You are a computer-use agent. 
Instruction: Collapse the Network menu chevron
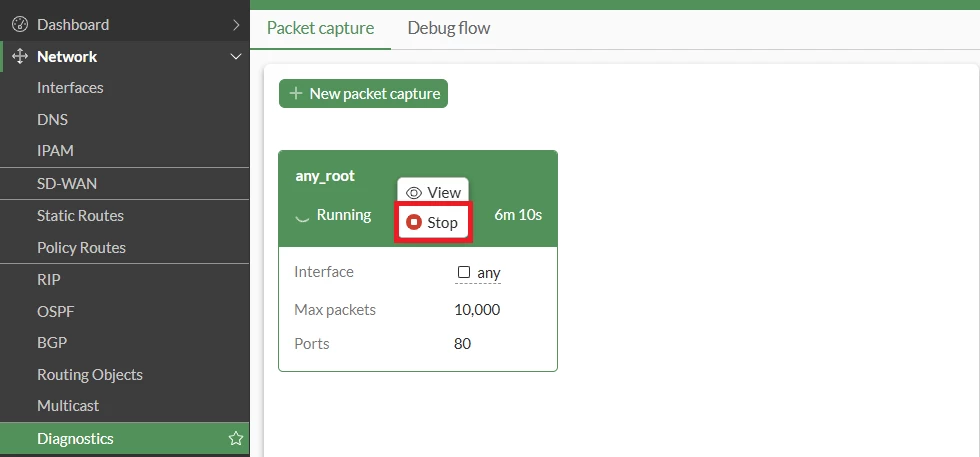pos(236,56)
